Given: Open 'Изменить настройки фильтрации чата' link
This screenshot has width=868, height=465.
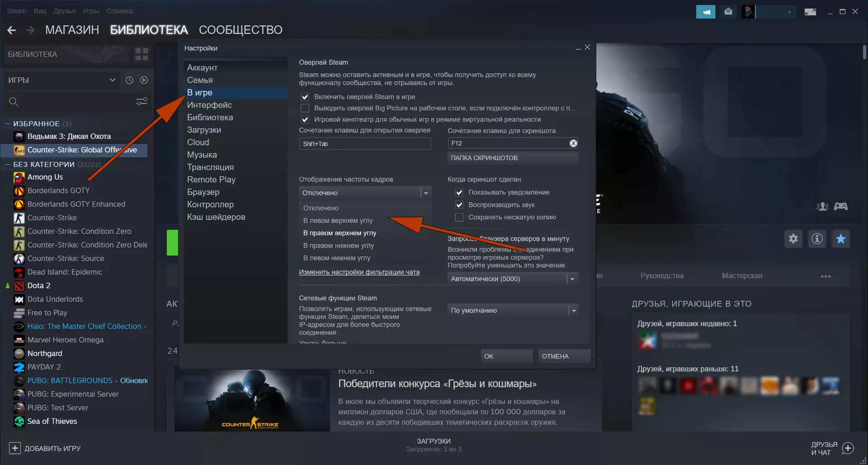Looking at the screenshot, I should click(359, 272).
